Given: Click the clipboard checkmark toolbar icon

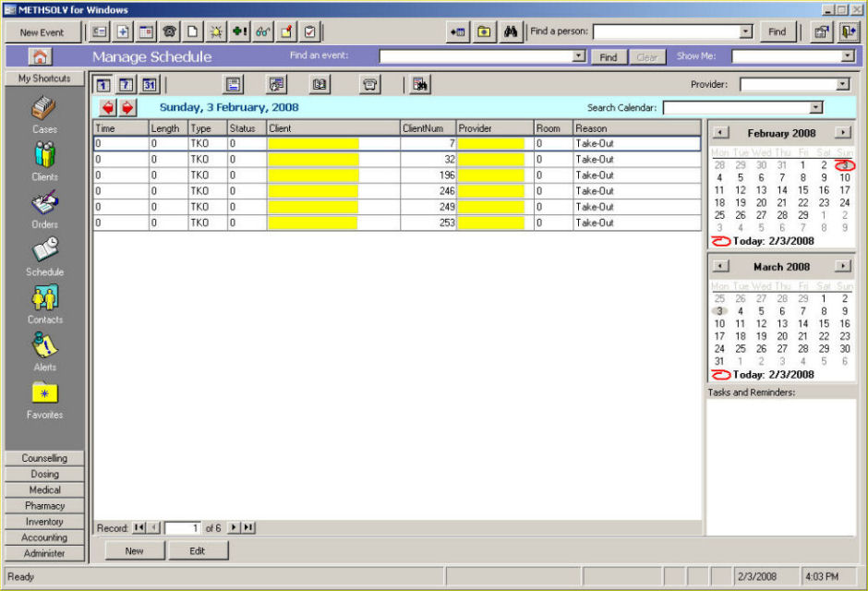Looking at the screenshot, I should [310, 32].
